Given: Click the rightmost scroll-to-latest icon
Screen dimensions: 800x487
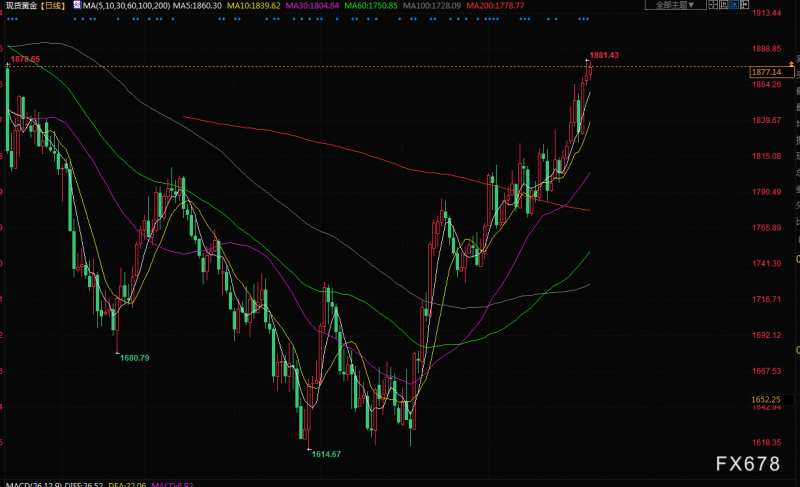Looking at the screenshot, I should [x=744, y=4].
